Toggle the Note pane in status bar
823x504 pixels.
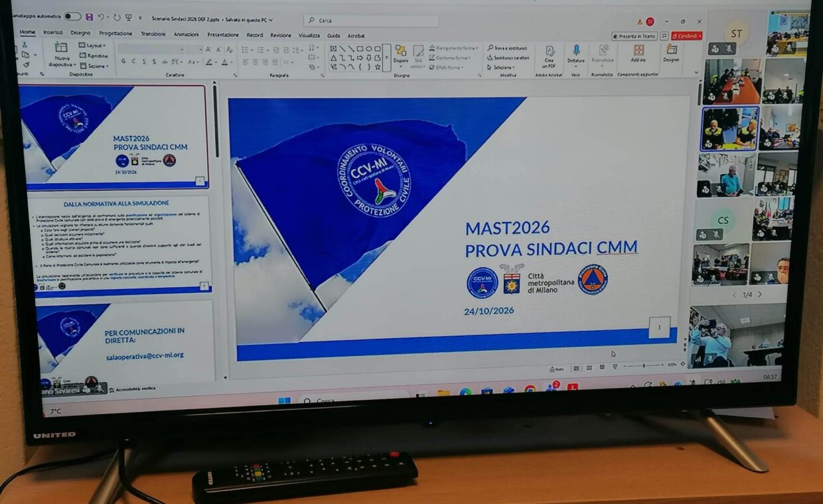click(x=557, y=368)
